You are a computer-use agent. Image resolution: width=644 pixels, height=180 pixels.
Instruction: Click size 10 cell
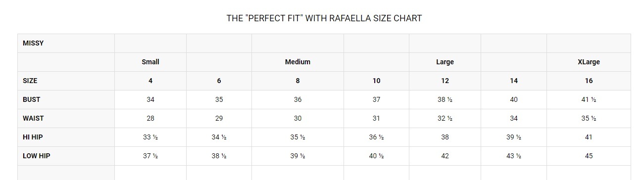376,81
